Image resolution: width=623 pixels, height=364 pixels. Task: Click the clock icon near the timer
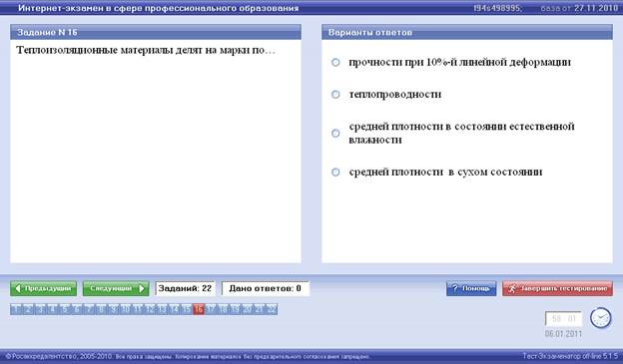pos(600,318)
